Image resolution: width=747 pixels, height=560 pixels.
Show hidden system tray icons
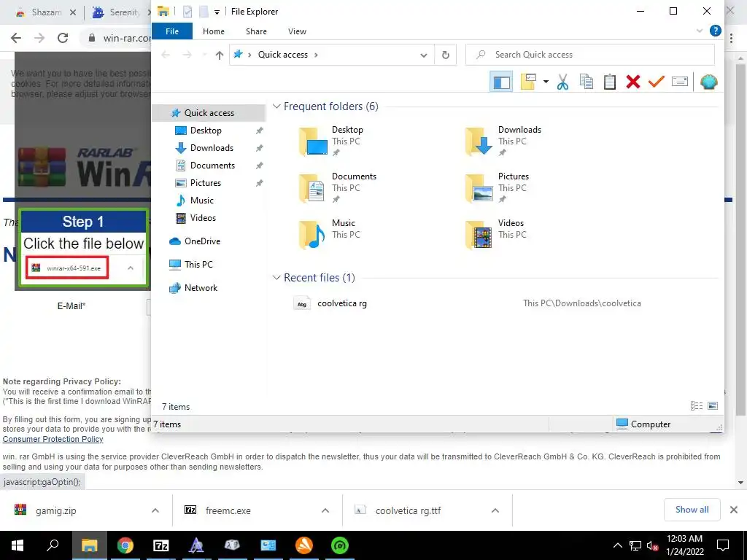[x=617, y=545]
